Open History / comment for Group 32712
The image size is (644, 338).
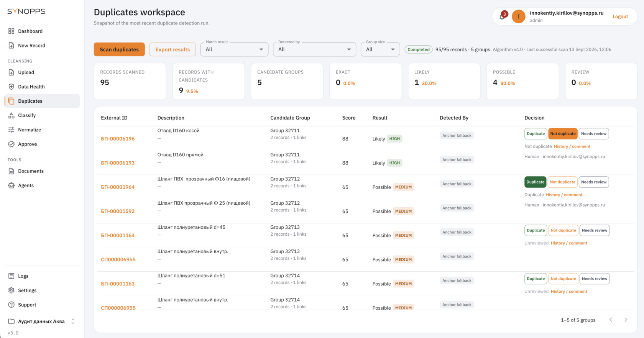click(564, 195)
